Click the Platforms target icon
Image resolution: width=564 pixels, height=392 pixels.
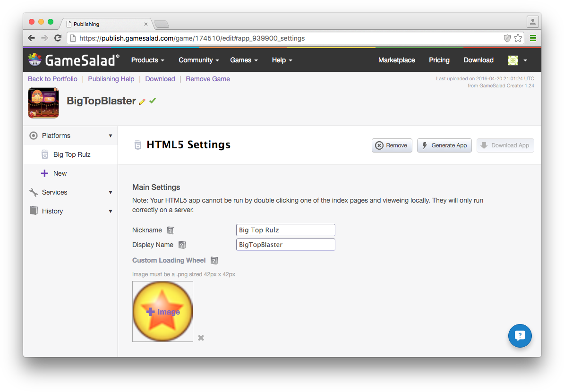click(x=34, y=136)
